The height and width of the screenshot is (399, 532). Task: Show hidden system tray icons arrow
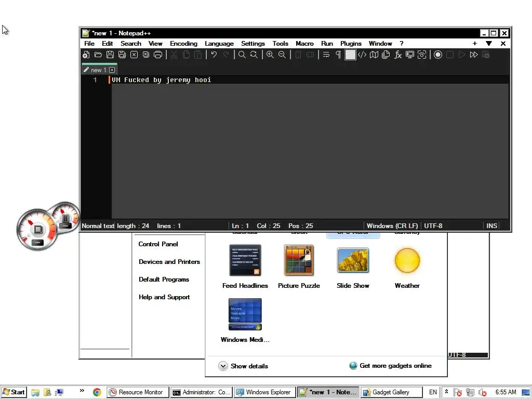click(x=446, y=392)
